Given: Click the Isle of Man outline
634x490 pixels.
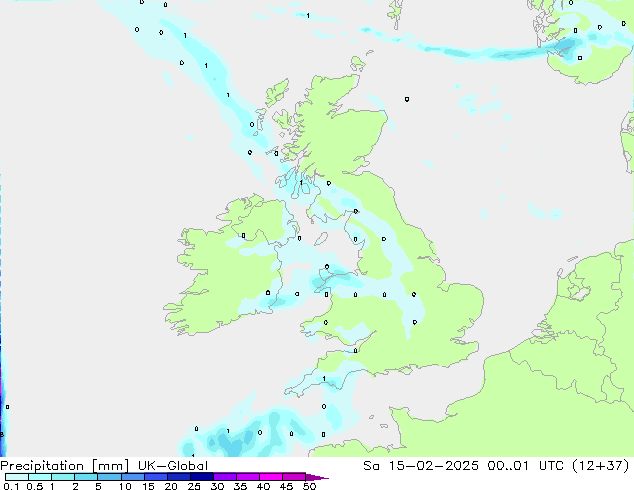Looking at the screenshot, I should pyautogui.click(x=321, y=239).
